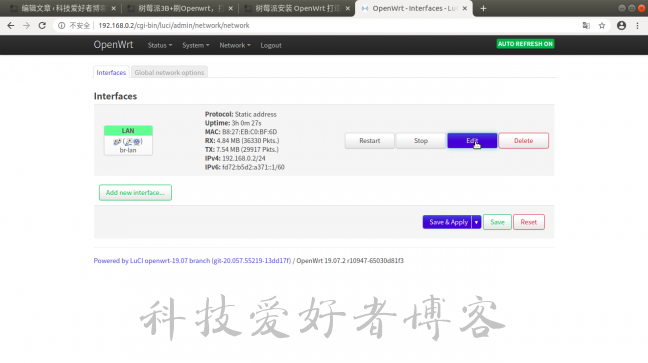
Task: Open the Save & Apply dropdown arrow
Action: [x=476, y=222]
